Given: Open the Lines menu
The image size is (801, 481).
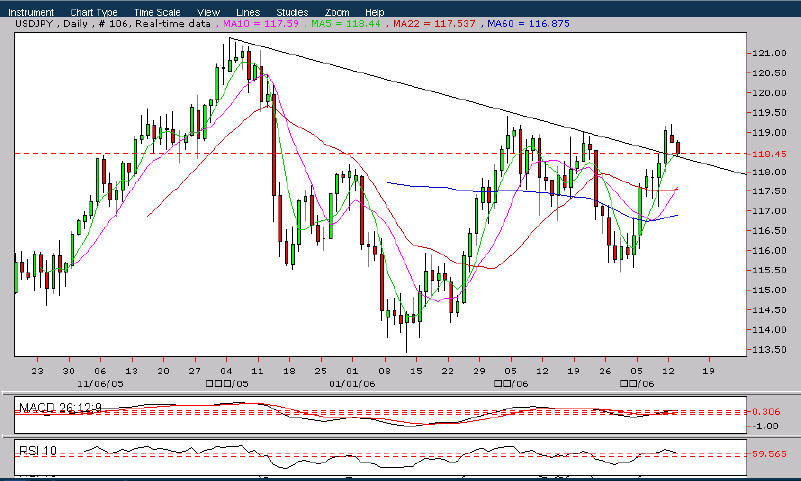Looking at the screenshot, I should pos(248,12).
